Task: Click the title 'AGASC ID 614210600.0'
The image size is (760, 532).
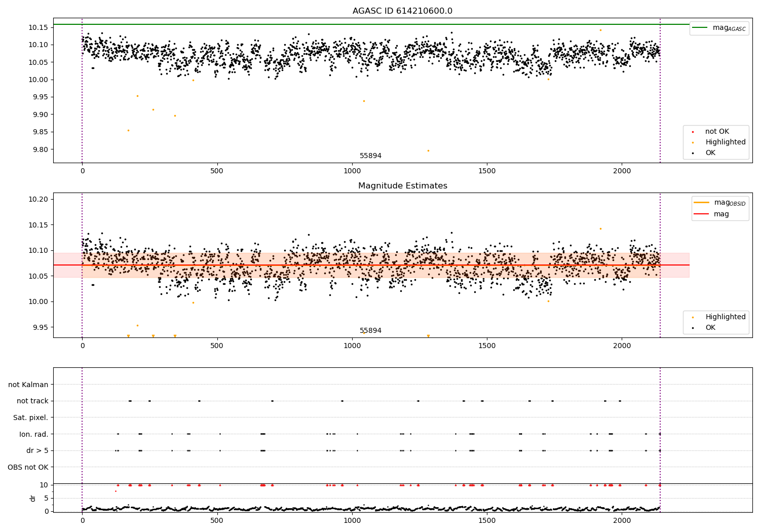Action: 402,11
